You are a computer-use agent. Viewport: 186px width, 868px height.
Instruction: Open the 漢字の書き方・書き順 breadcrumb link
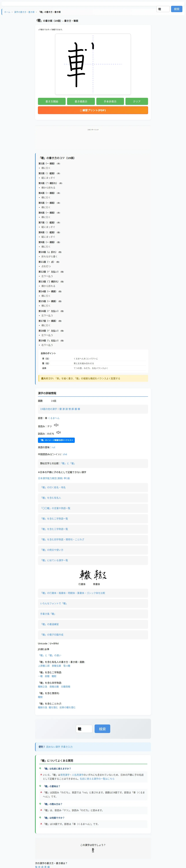[24, 12]
